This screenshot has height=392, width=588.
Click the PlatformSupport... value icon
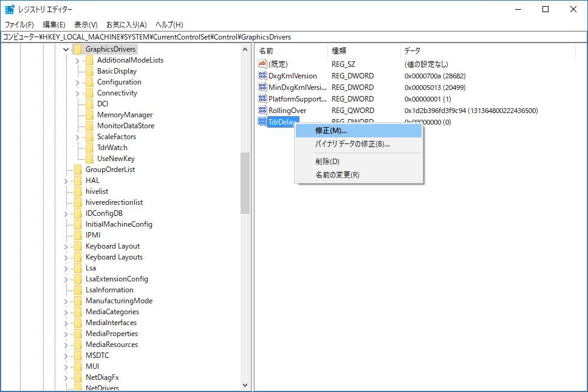[262, 98]
